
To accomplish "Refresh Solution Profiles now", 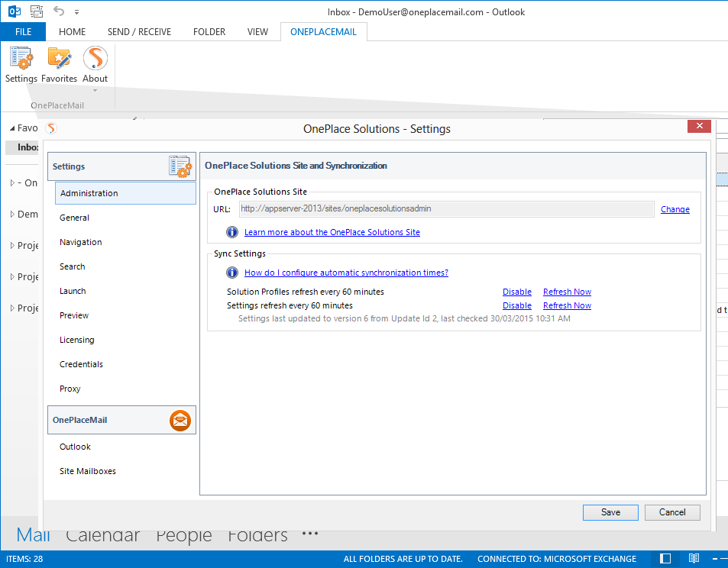I will [567, 292].
